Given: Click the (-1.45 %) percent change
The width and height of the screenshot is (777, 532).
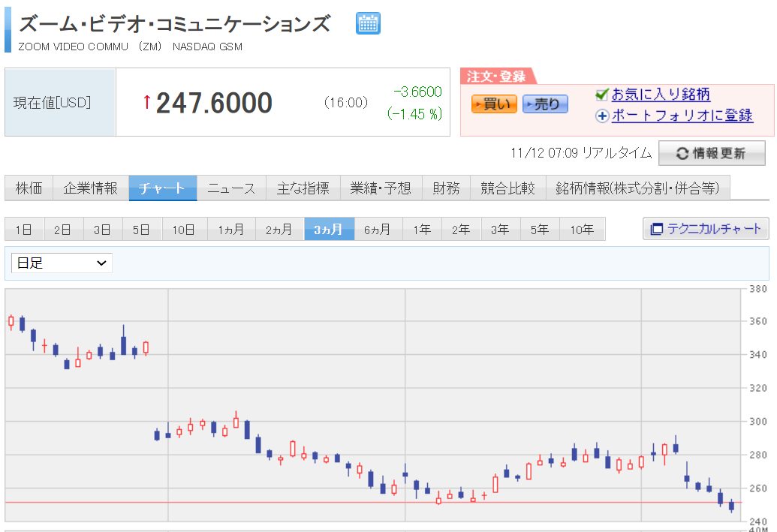Looking at the screenshot, I should [414, 114].
